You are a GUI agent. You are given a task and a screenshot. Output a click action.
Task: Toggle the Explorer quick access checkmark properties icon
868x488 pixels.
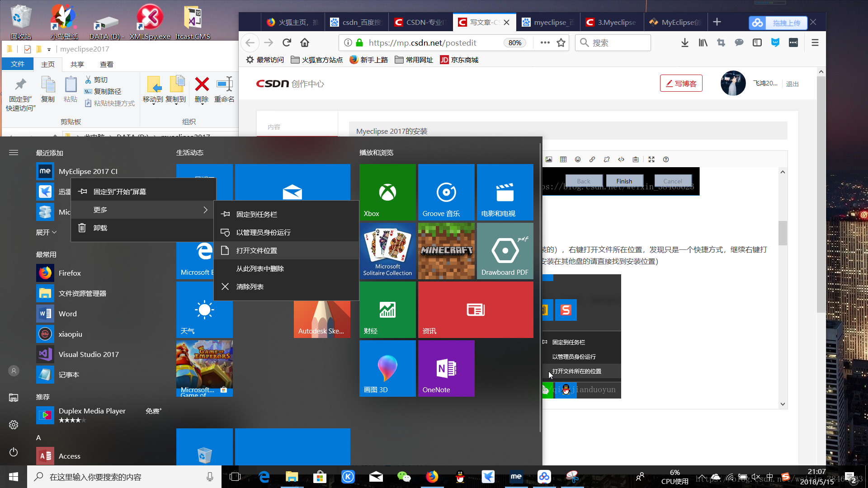pos(28,49)
